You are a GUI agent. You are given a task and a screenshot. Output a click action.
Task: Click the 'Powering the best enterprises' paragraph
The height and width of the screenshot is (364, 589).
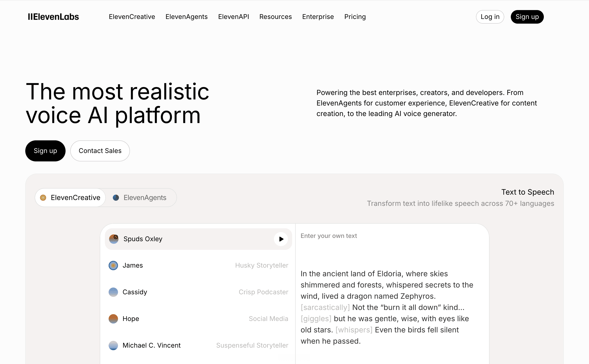pos(427,103)
